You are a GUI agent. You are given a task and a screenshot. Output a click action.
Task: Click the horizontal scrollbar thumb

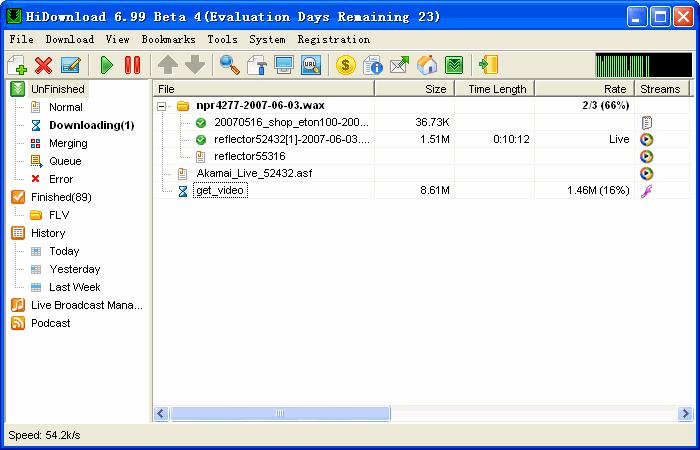pos(280,413)
